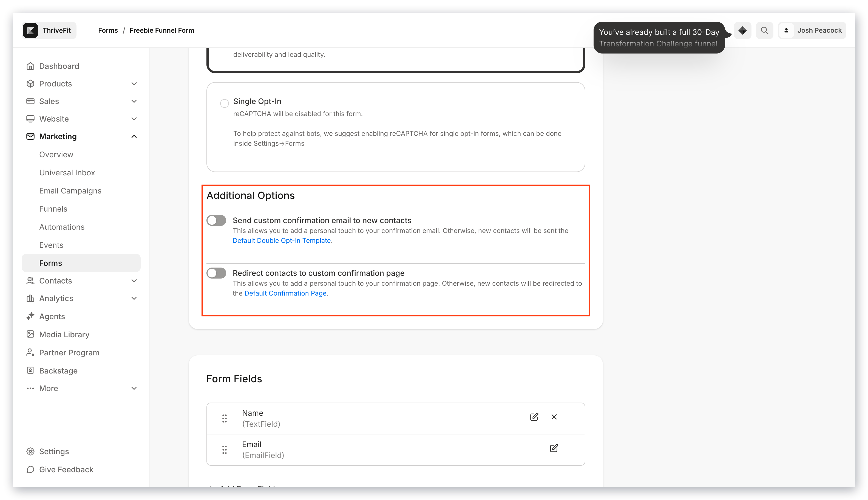The width and height of the screenshot is (868, 500).
Task: Click the Form Fields heading
Action: 234,379
